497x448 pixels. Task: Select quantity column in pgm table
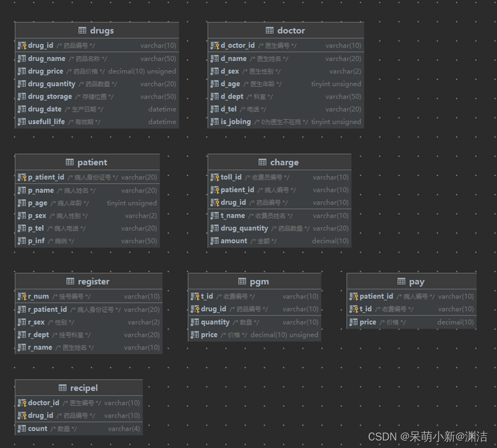215,322
